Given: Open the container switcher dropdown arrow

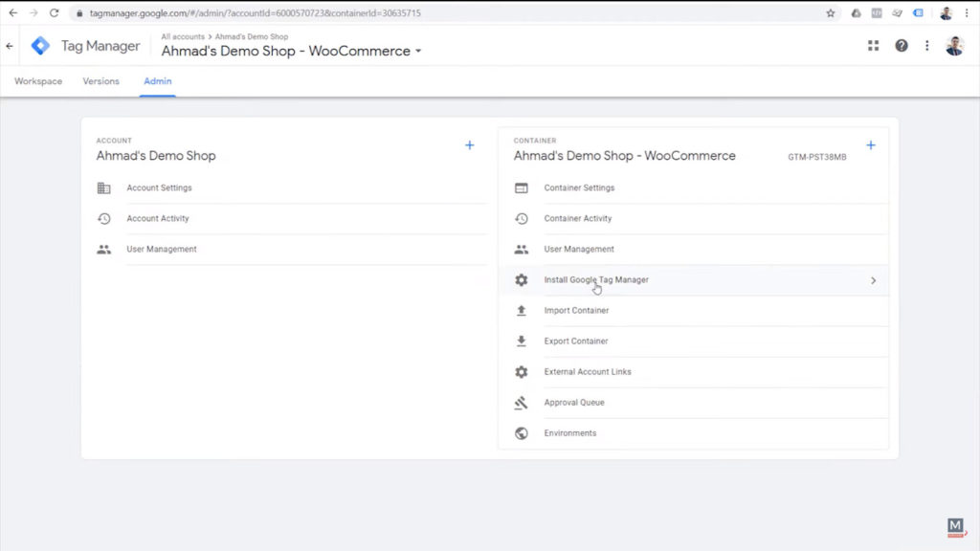Looking at the screenshot, I should click(x=416, y=51).
